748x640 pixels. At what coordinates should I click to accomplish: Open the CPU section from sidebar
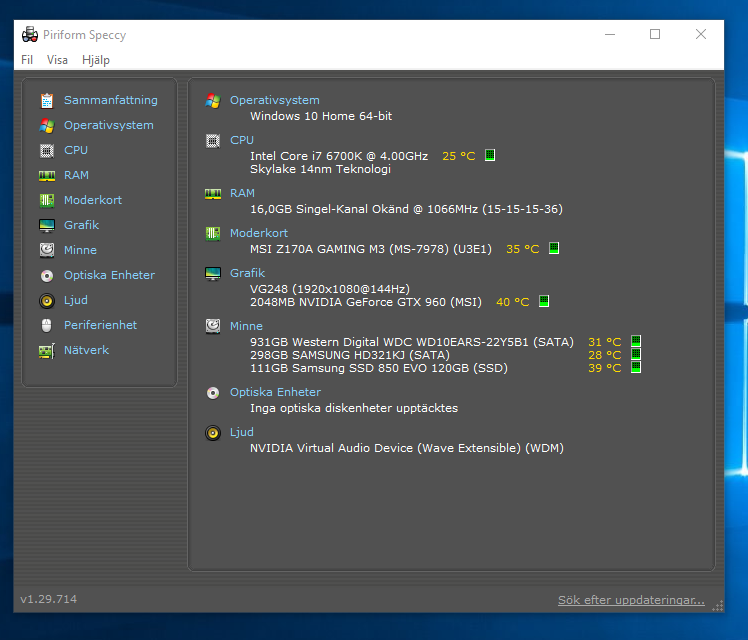(x=76, y=150)
